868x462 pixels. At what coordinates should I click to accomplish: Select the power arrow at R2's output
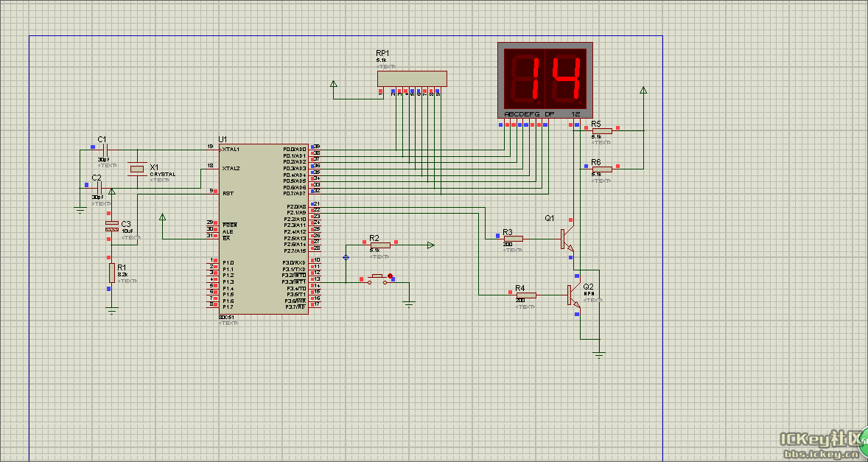pos(430,245)
